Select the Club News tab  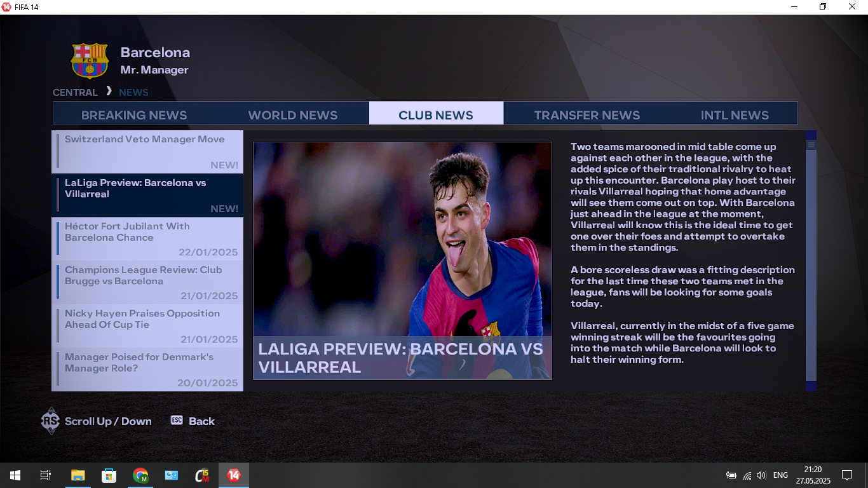point(436,114)
